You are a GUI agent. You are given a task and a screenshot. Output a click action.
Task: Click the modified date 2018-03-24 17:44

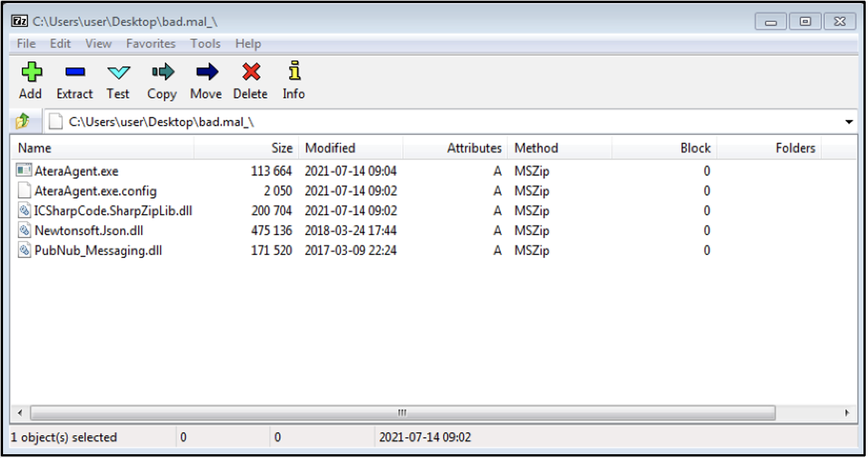pos(351,231)
